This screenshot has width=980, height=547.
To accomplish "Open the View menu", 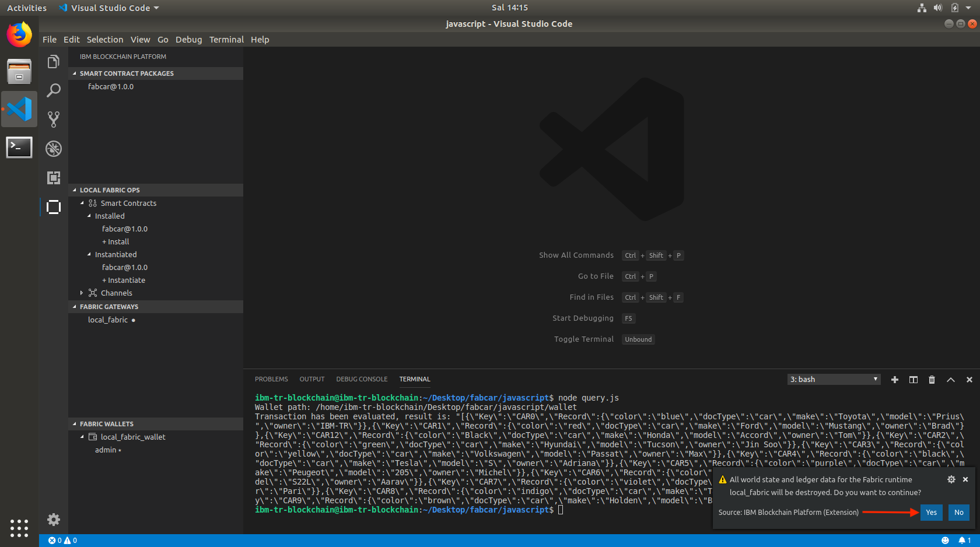I will click(x=140, y=40).
